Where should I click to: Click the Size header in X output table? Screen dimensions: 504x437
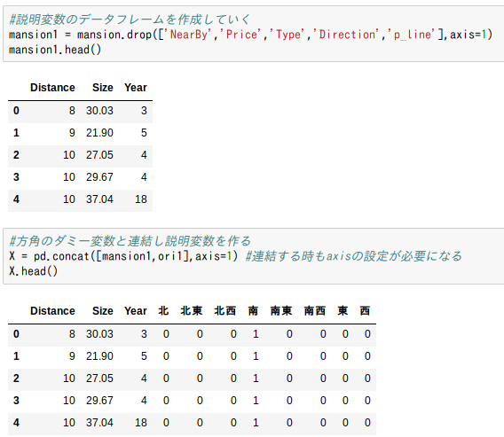103,311
